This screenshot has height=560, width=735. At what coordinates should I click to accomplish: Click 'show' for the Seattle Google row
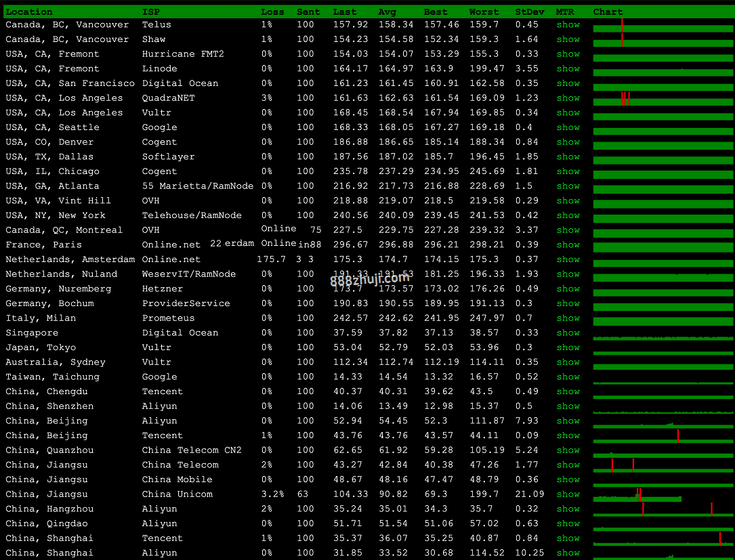[x=568, y=127]
